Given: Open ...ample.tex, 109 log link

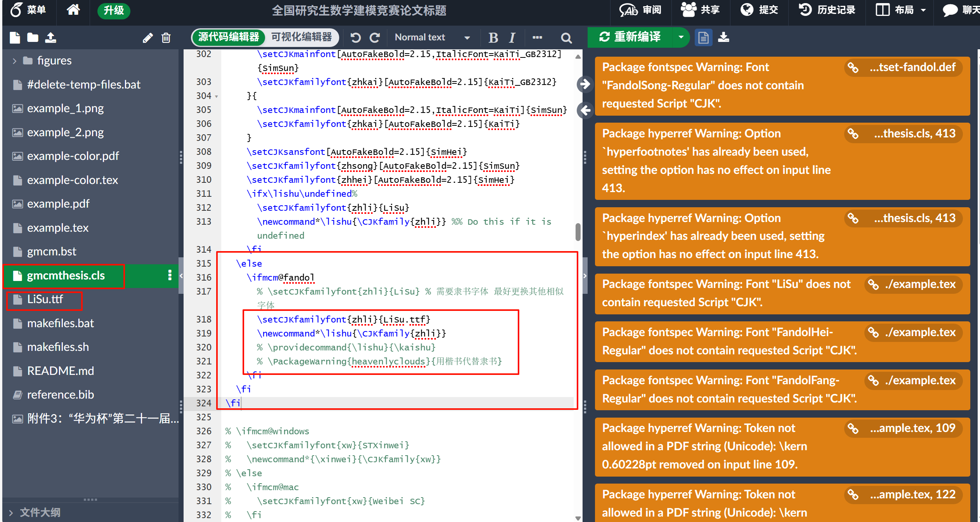Looking at the screenshot, I should click(x=903, y=428).
